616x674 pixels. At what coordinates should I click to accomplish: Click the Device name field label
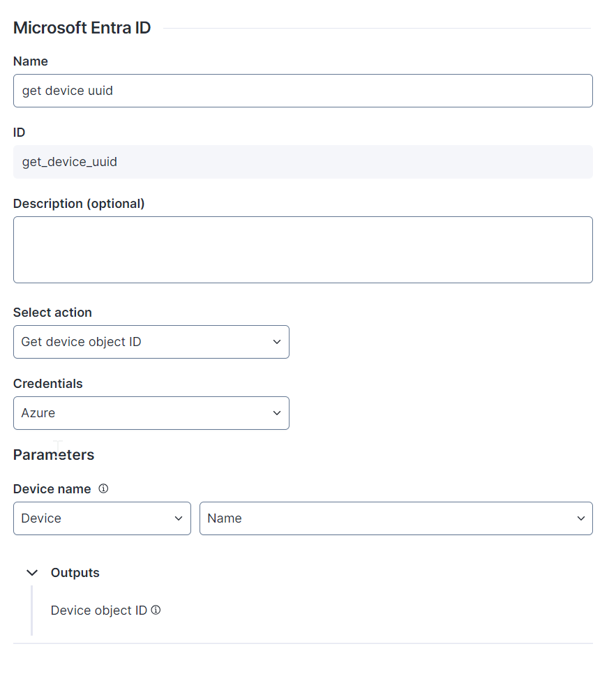tap(52, 489)
